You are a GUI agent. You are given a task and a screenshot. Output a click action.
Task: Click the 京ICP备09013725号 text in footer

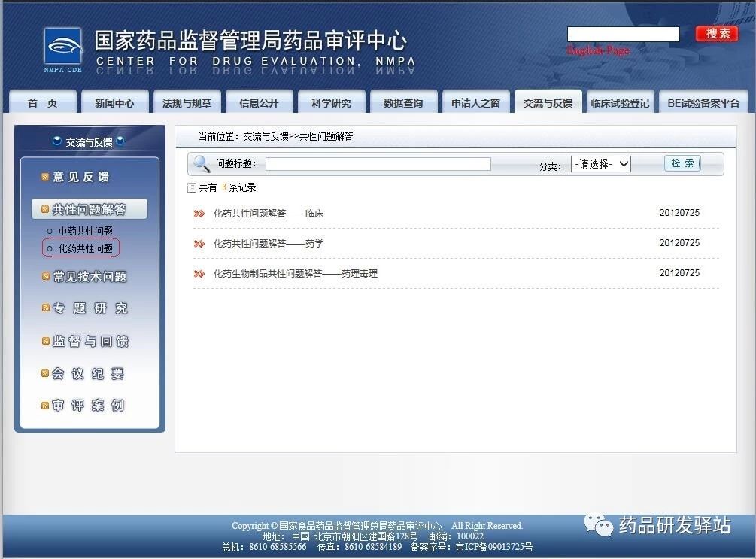[x=494, y=547]
